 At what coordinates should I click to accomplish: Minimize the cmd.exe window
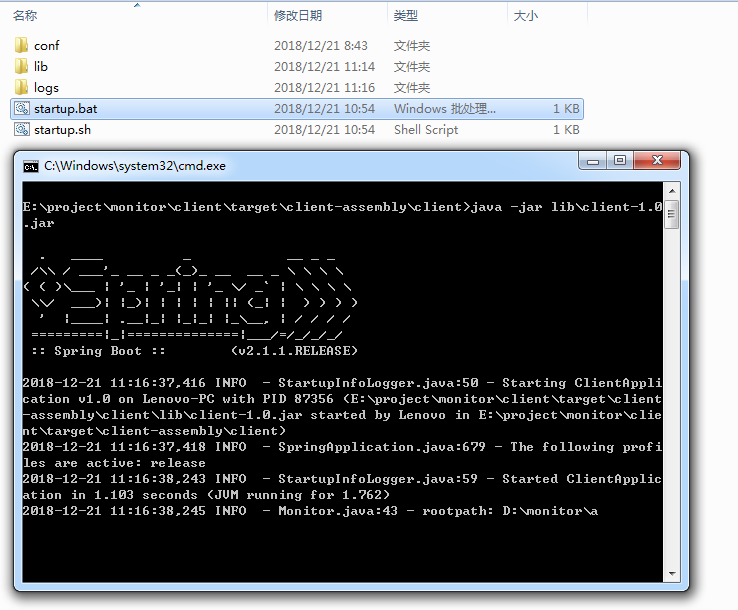coord(593,161)
